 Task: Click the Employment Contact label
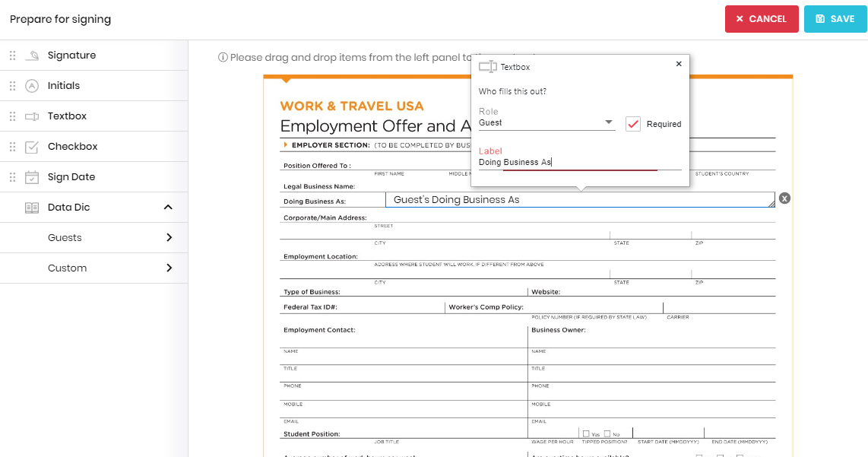[319, 329]
